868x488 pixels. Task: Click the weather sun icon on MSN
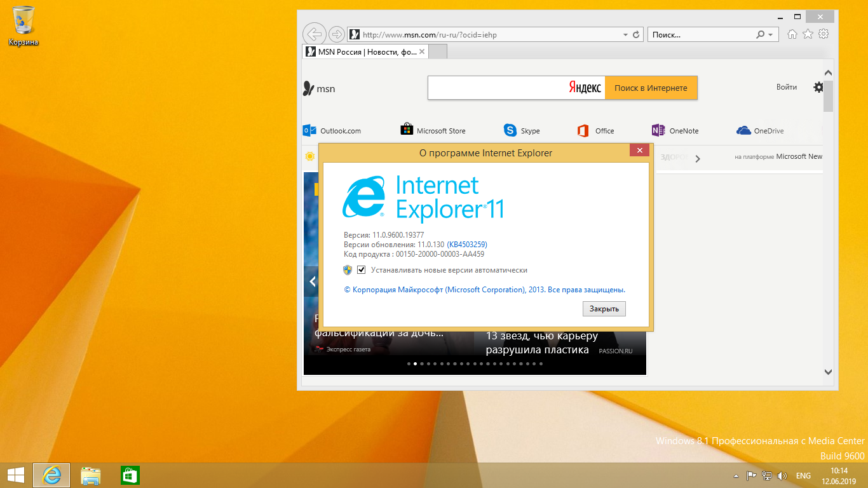309,156
